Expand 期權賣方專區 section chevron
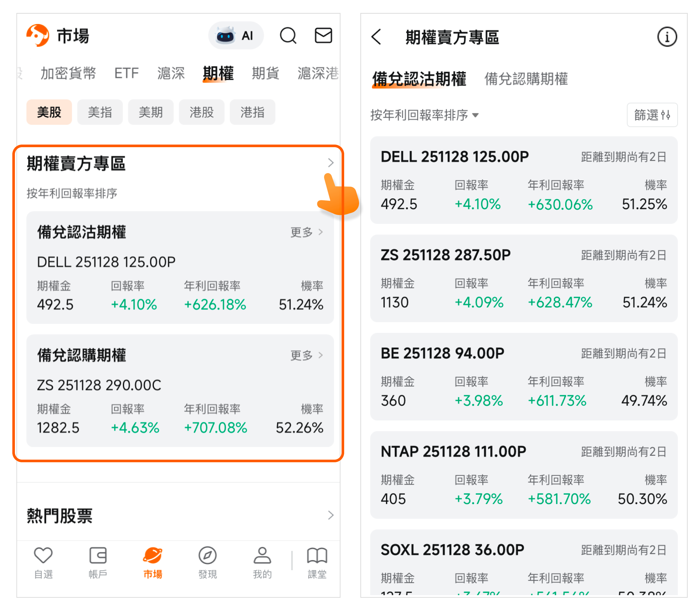 [330, 163]
